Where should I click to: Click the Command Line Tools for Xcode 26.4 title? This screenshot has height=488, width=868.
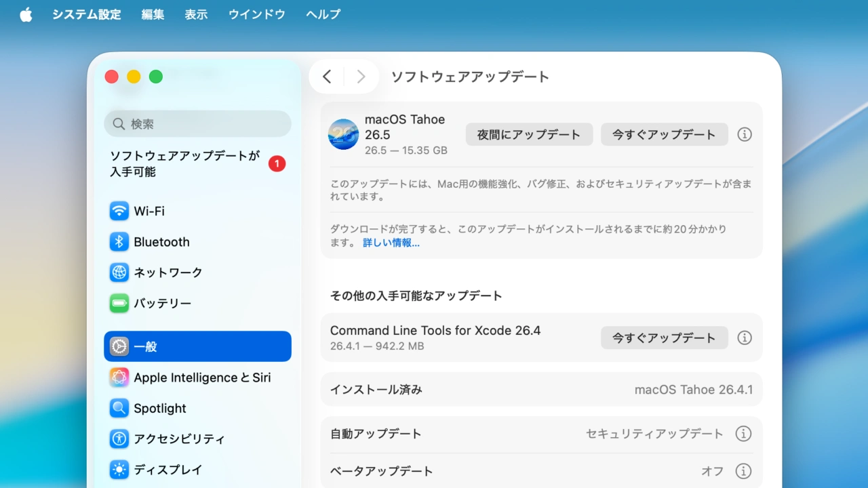[x=435, y=331]
